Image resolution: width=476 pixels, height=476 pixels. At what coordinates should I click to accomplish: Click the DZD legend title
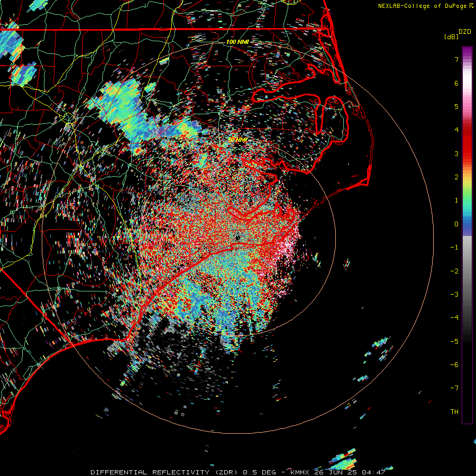[464, 32]
